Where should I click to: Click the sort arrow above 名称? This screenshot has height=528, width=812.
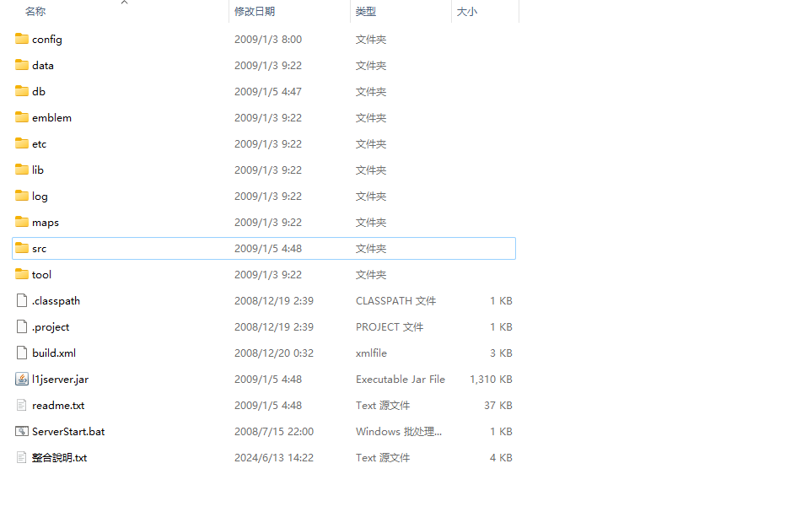pos(124,3)
